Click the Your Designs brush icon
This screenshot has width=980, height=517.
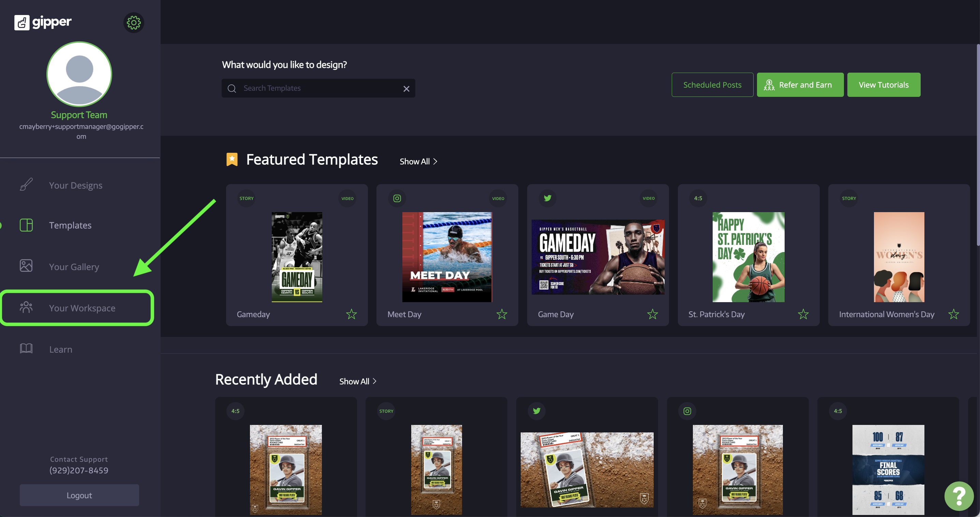pos(26,184)
